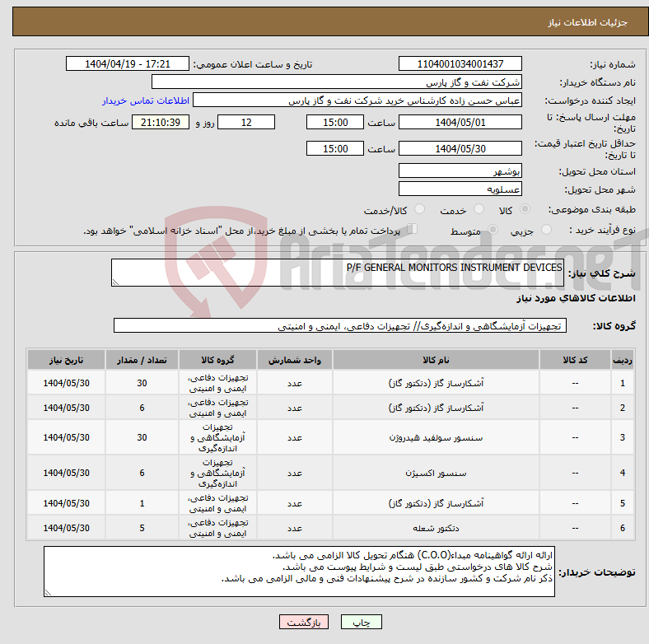Click quantity 30 in row 1
This screenshot has width=649, height=644.
[142, 383]
